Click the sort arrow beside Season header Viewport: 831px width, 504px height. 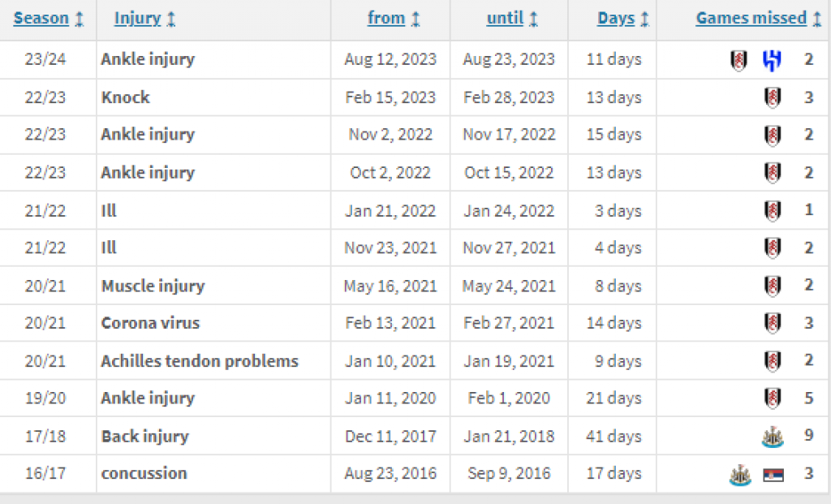pos(80,19)
